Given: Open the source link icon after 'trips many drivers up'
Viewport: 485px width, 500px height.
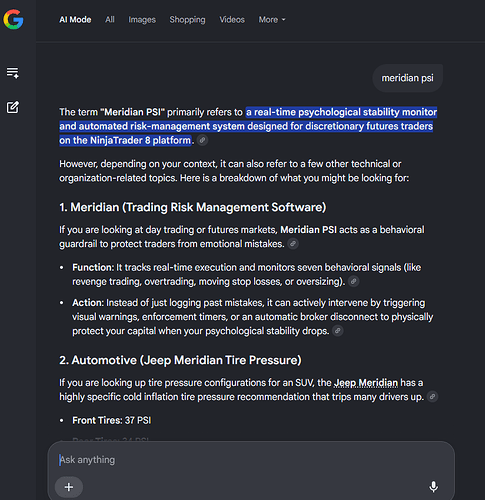Looking at the screenshot, I should (432, 397).
